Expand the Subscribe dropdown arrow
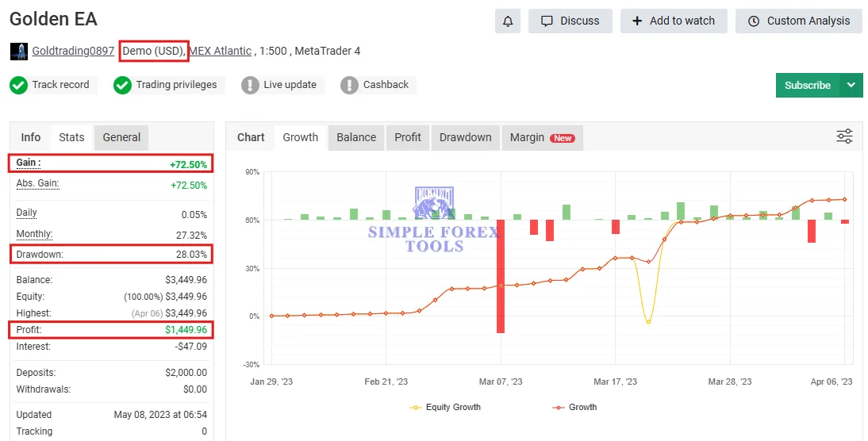 [851, 85]
